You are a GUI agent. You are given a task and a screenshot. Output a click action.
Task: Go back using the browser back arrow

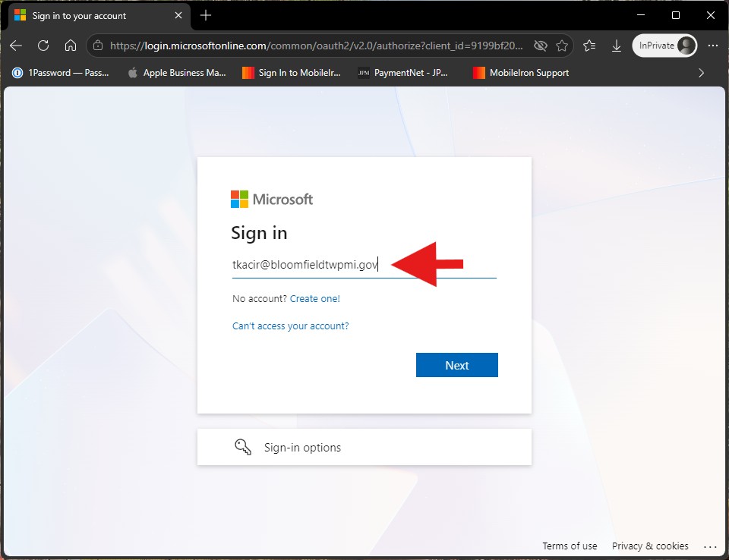pos(16,46)
